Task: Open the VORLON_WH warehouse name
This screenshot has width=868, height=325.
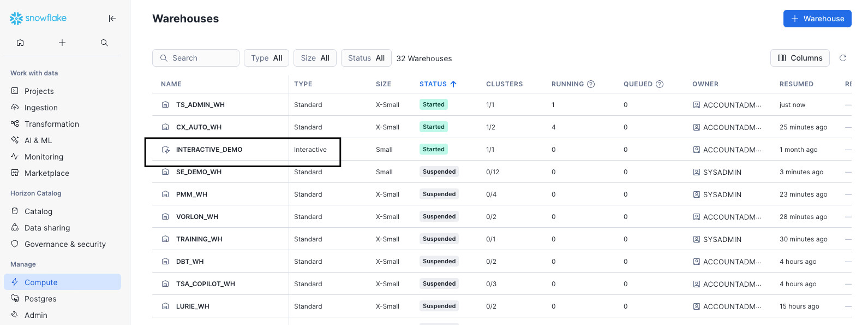Action: tap(197, 217)
